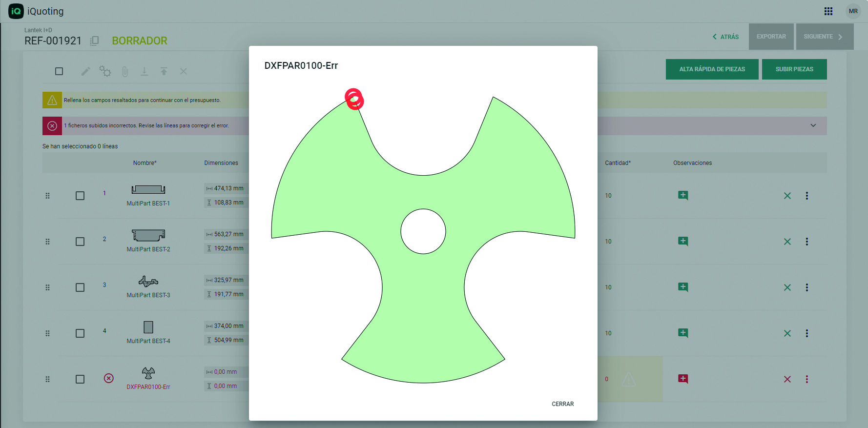Click the DXFPAR0100-Err part thumbnail
This screenshot has width=868, height=428.
pos(148,373)
